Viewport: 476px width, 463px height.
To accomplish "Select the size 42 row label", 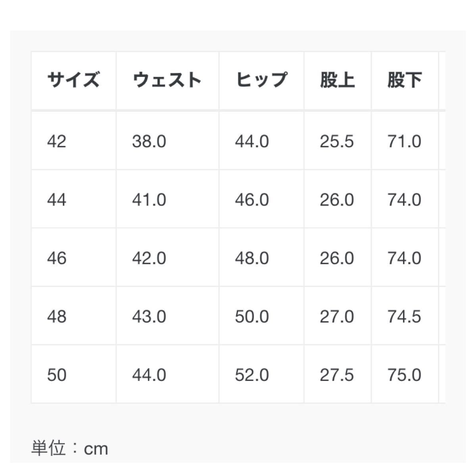I will pyautogui.click(x=57, y=141).
